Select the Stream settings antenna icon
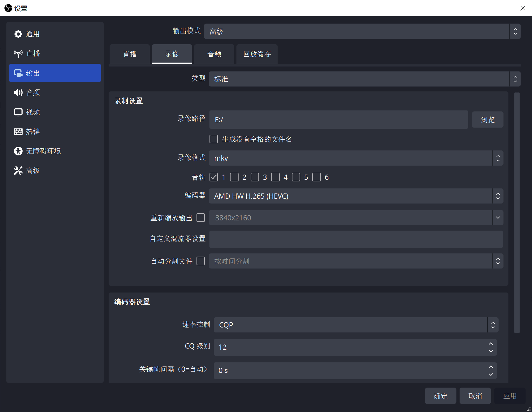This screenshot has width=532, height=412. (18, 54)
